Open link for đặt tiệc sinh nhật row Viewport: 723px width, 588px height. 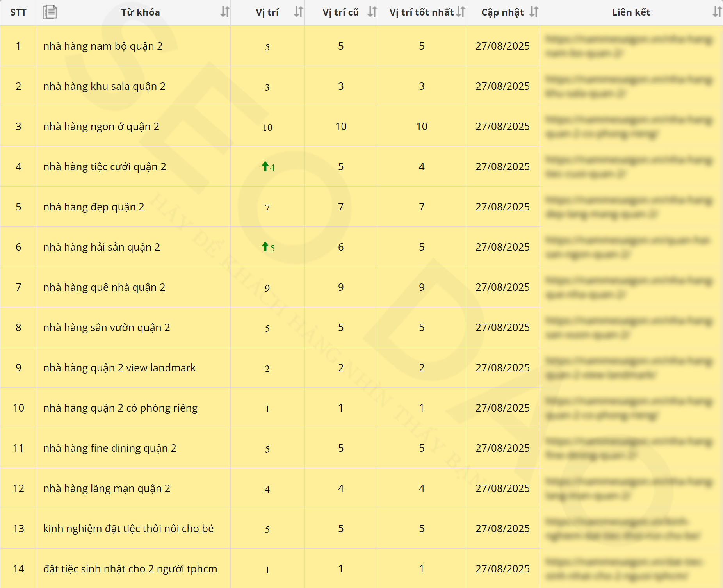[624, 569]
